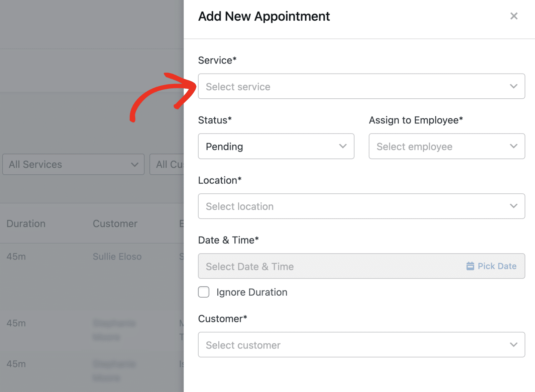Click the customer dropdown chevron arrow
Viewport: 535px width, 392px height.
(514, 345)
